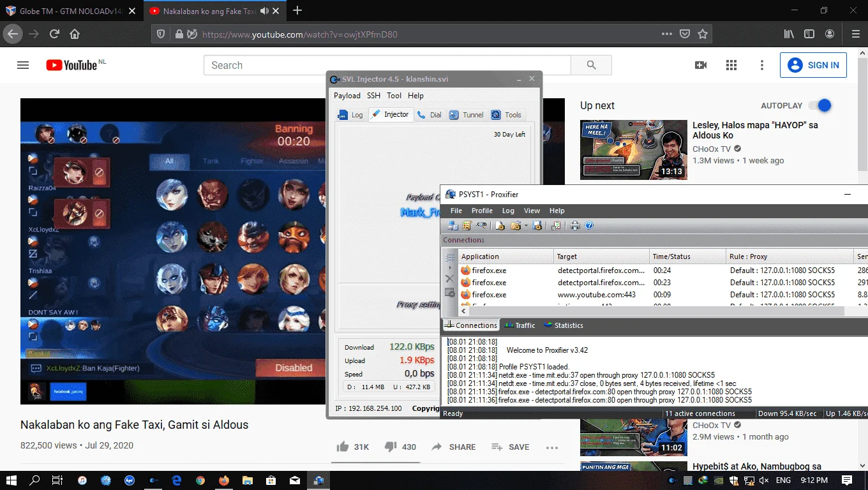Viewport: 868px width, 490px height.
Task: Open Proxifier File menu
Action: [x=456, y=211]
